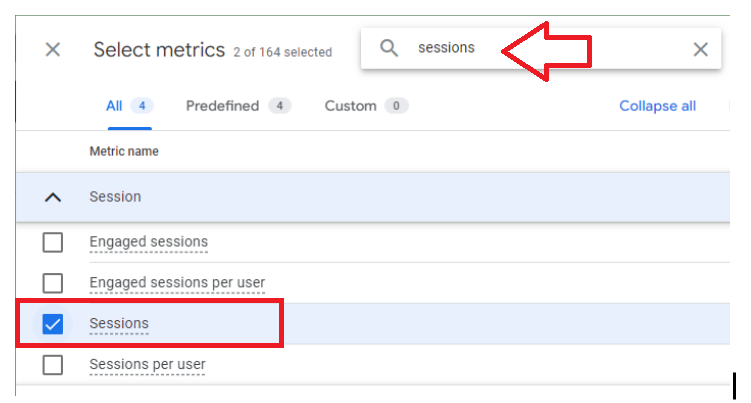This screenshot has height=403, width=751.
Task: Clear the sessions search text
Action: click(x=700, y=49)
